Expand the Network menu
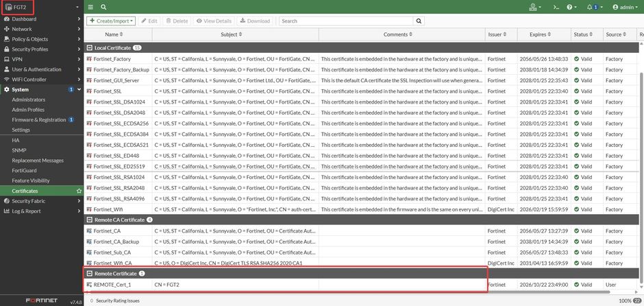This screenshot has width=644, height=306. (42, 30)
